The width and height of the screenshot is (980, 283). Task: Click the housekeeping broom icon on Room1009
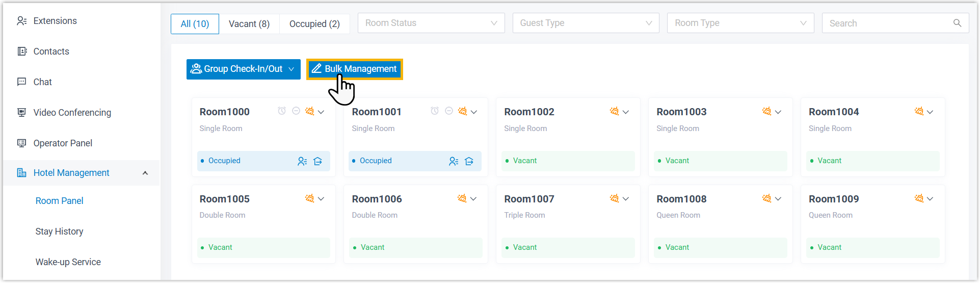click(919, 198)
